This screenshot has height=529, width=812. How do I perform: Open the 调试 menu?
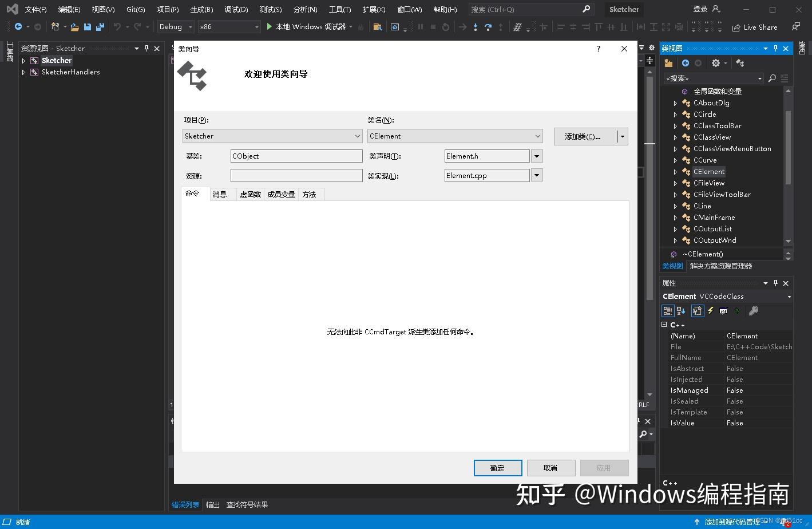tap(236, 9)
